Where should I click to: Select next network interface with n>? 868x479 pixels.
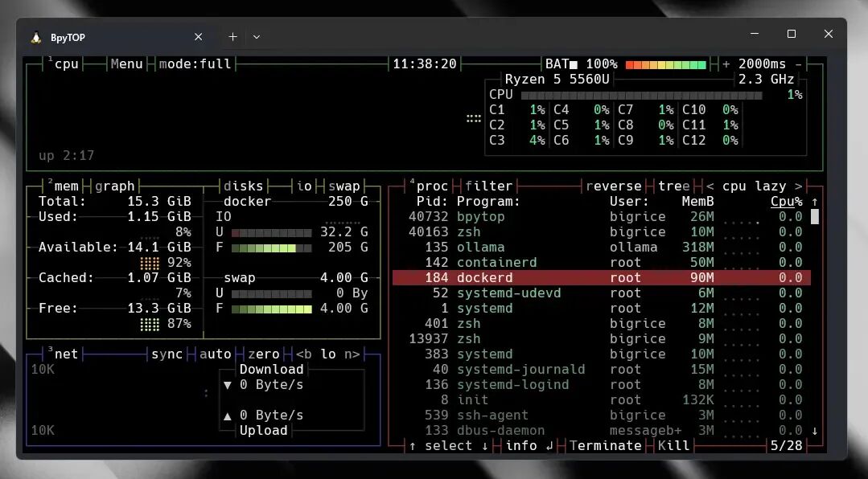point(352,354)
